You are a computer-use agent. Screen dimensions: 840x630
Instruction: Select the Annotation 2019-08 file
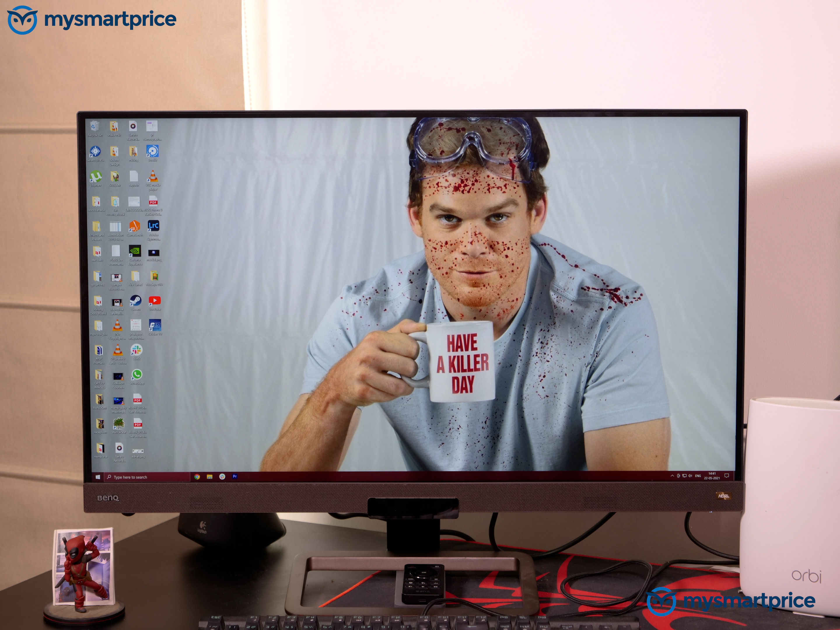pyautogui.click(x=116, y=231)
